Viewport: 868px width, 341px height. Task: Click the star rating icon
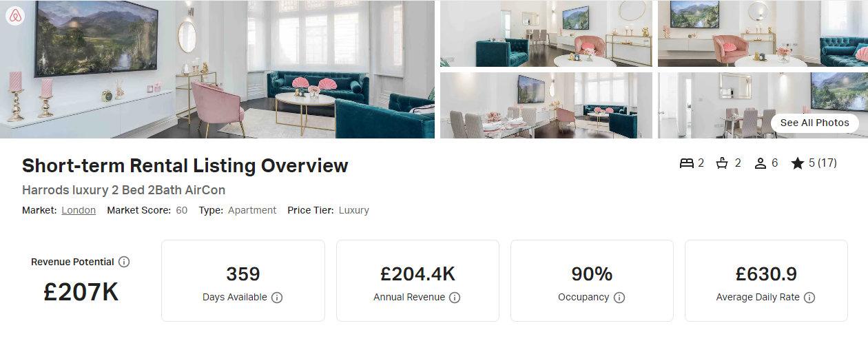click(x=798, y=163)
